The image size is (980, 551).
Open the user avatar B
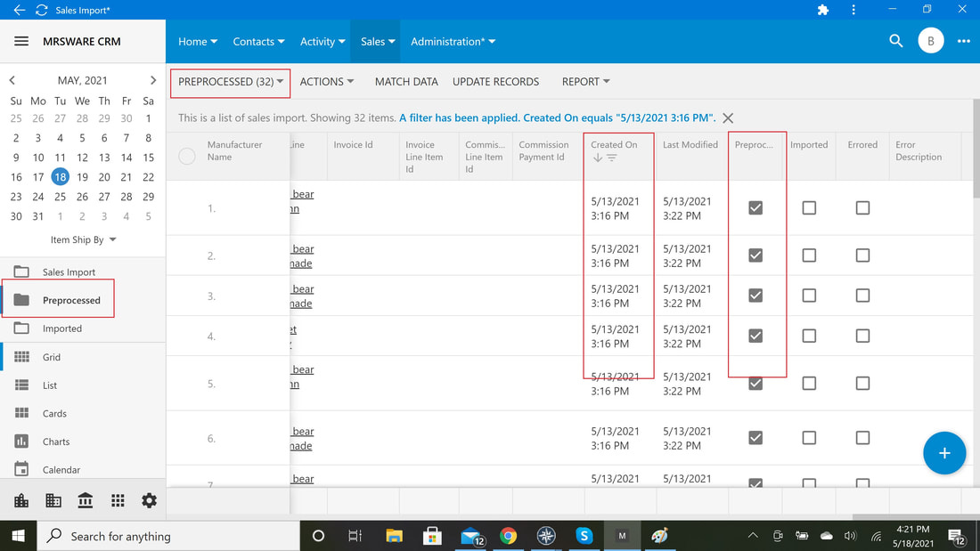(931, 41)
